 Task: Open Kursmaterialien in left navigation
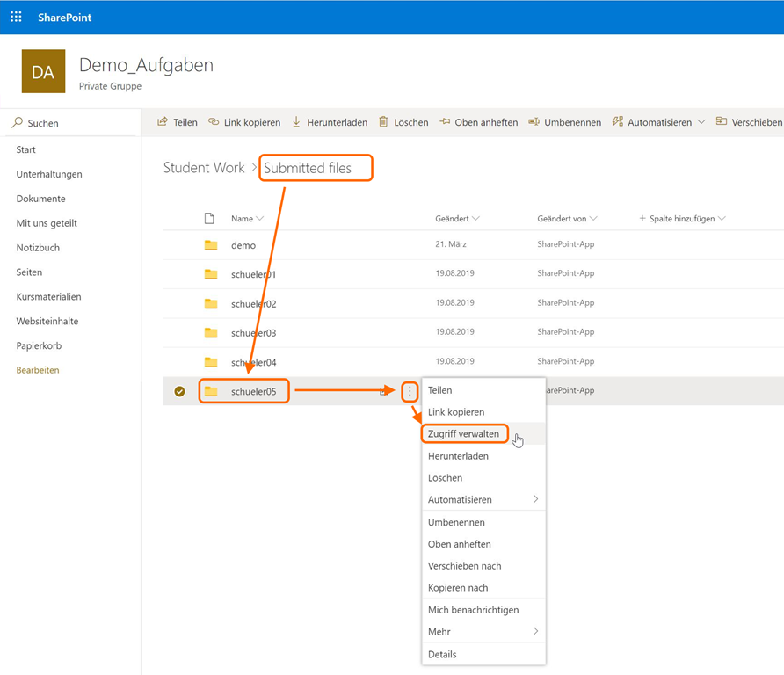click(48, 297)
